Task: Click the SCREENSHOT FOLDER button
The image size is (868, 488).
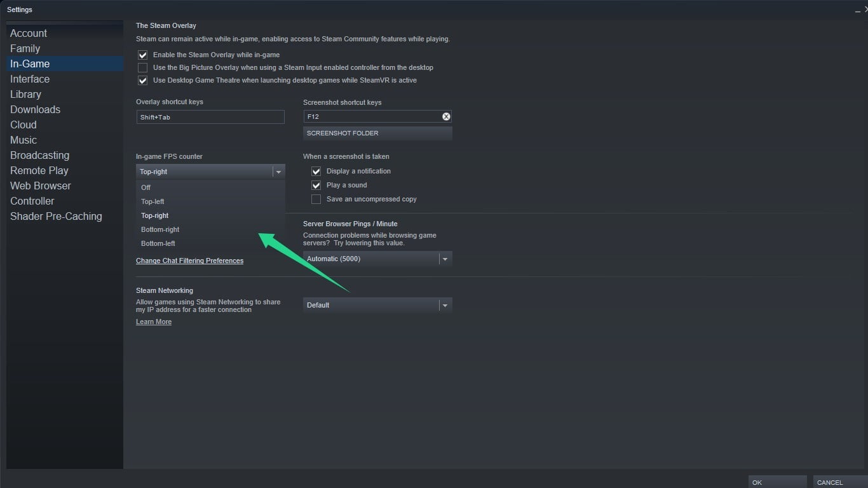Action: click(377, 133)
